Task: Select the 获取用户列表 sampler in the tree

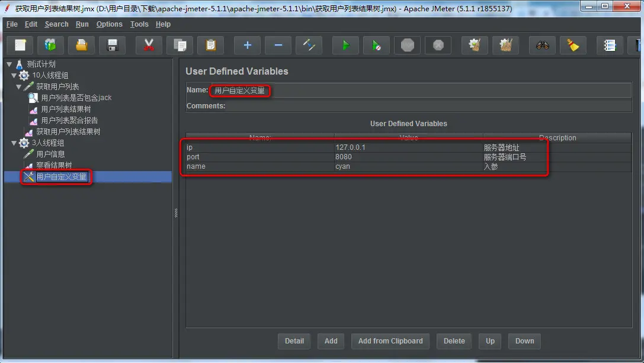Action: (57, 86)
